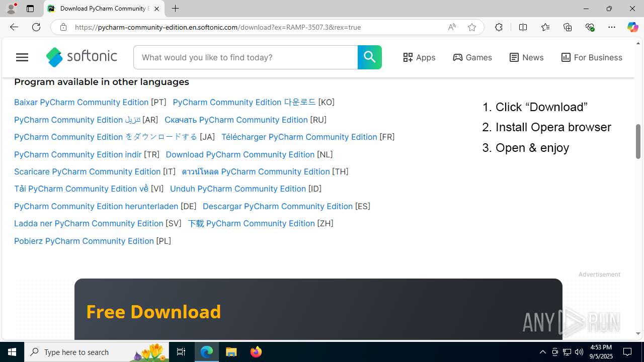
Task: Add this page to favorites
Action: (472, 27)
